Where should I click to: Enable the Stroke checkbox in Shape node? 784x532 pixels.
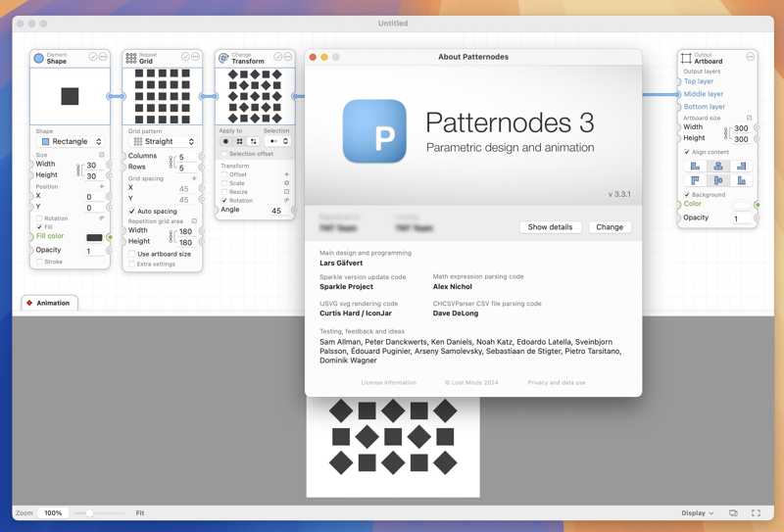[39, 262]
